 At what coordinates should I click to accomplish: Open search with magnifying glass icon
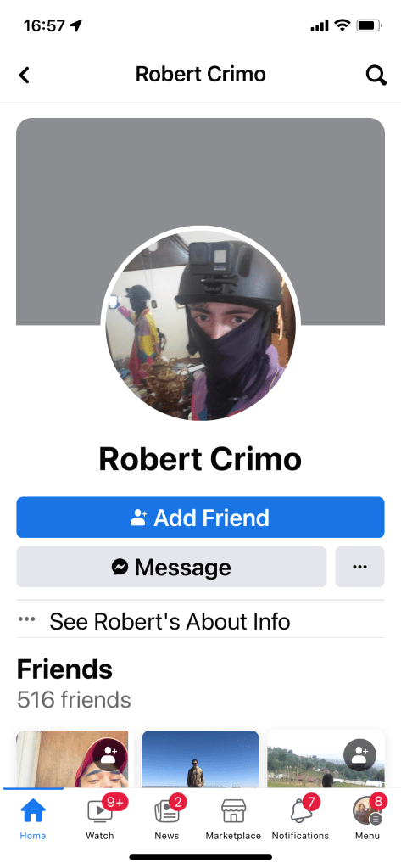(x=376, y=75)
